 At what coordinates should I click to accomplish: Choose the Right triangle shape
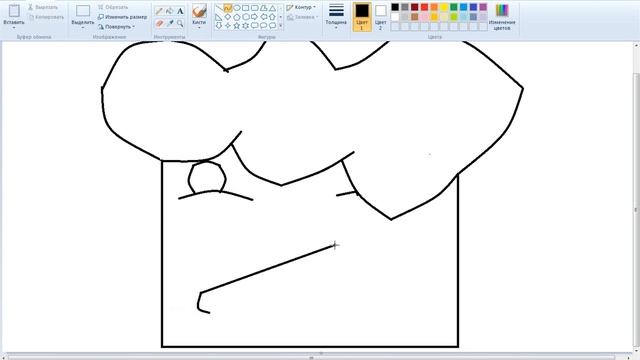point(219,17)
